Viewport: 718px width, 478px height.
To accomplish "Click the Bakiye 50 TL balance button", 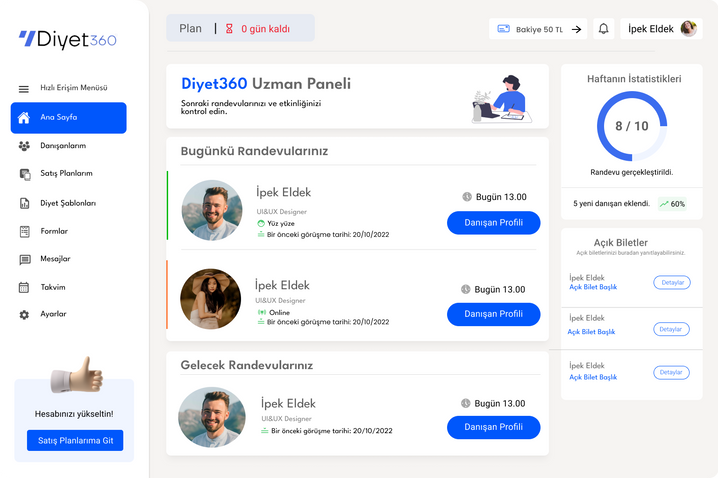I will point(538,29).
